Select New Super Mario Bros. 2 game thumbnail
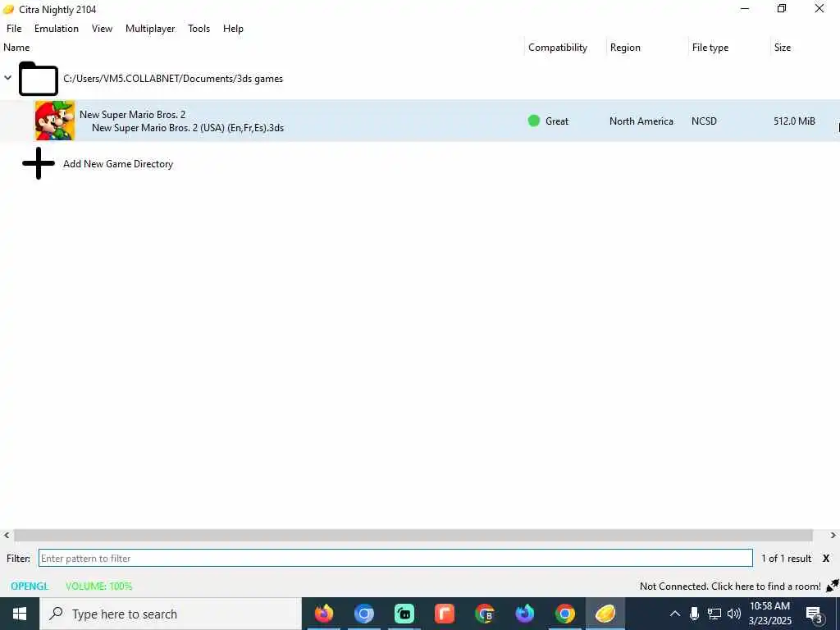The image size is (840, 630). pos(55,121)
